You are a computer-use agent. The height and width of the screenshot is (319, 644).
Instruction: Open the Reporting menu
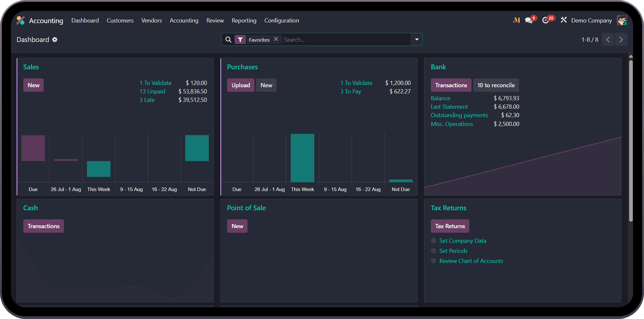244,20
